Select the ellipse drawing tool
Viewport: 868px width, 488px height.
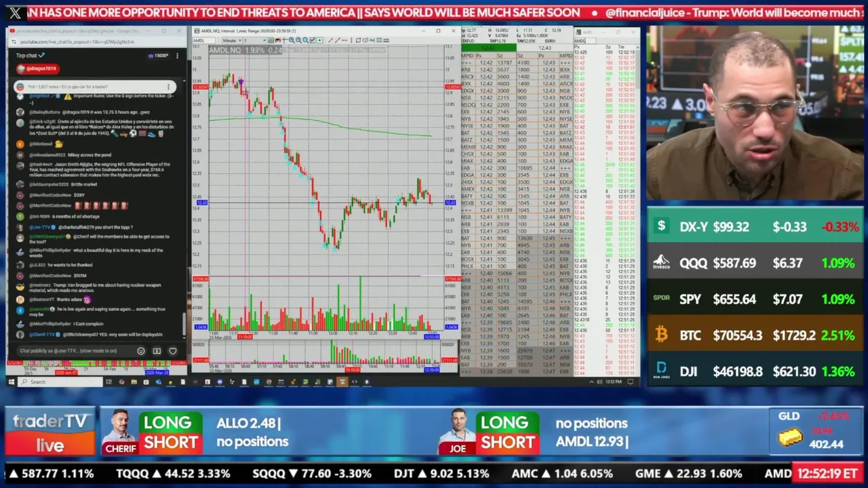(365, 40)
